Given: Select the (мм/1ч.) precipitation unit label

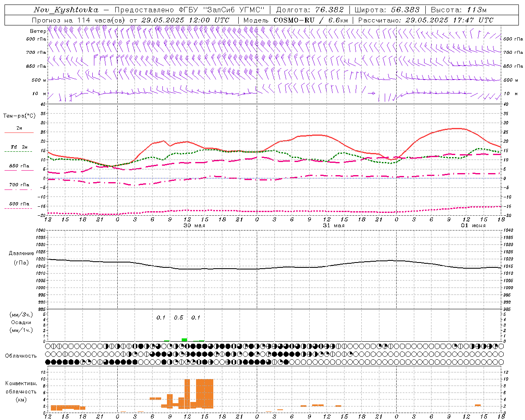Looking at the screenshot, I should pyautogui.click(x=21, y=330).
